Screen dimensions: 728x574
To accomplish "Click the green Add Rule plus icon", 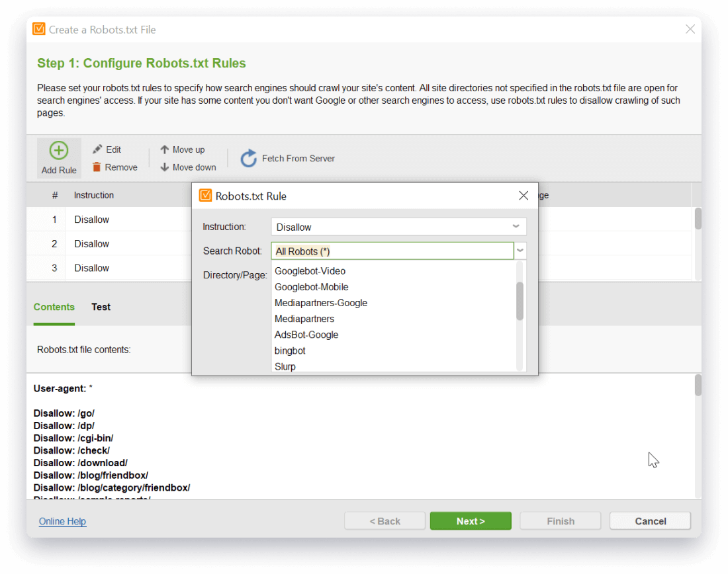I will (59, 150).
